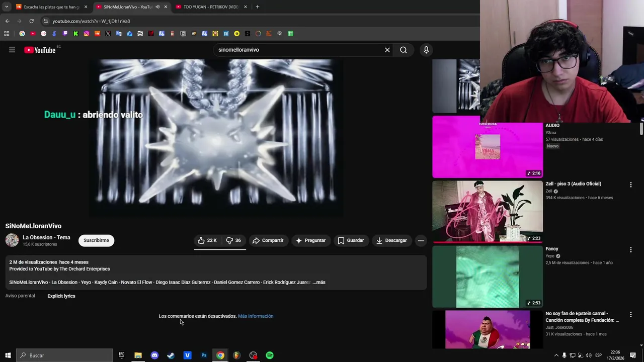644x362 pixels.
Task: Open notification center in taskbar
Action: click(x=633, y=355)
